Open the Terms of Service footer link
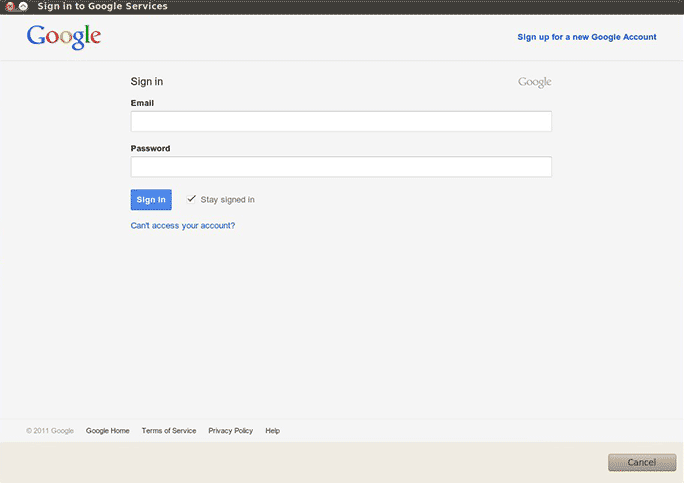This screenshot has height=483, width=684. click(x=169, y=431)
